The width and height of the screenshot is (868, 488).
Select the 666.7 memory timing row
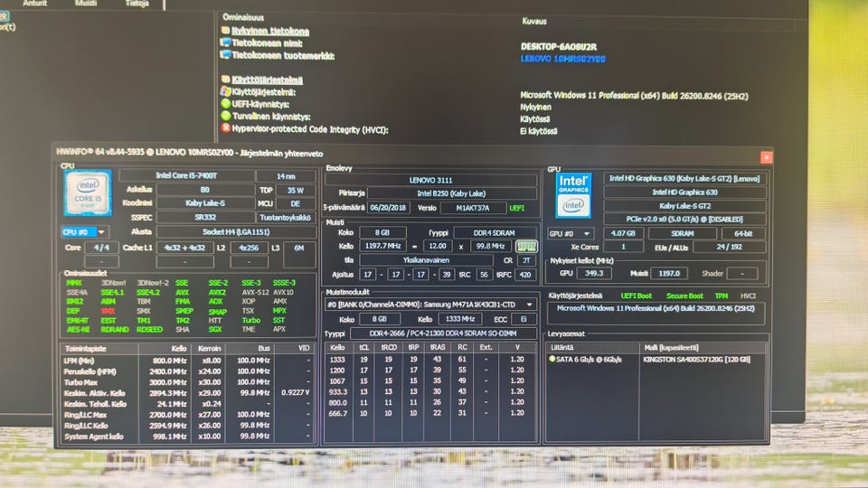click(x=430, y=413)
